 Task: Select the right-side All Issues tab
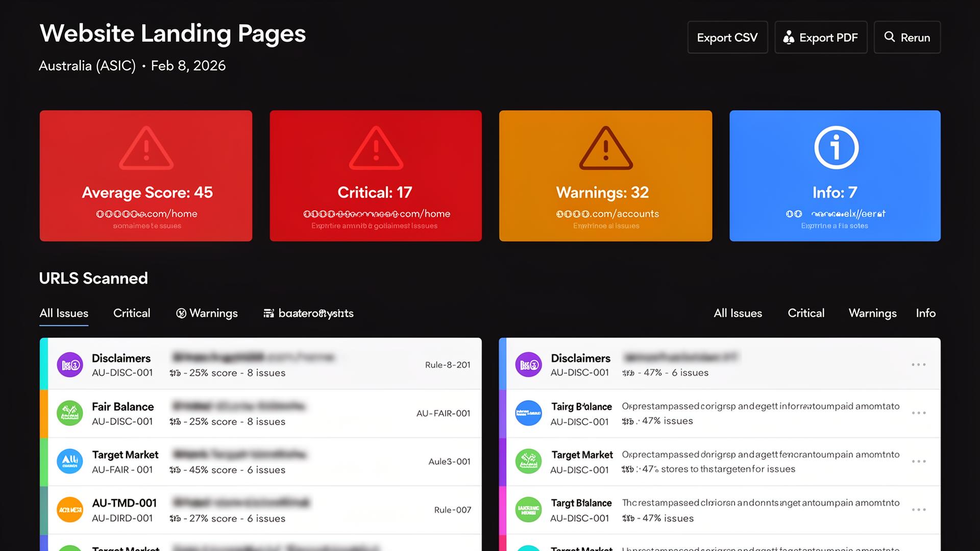click(x=738, y=313)
